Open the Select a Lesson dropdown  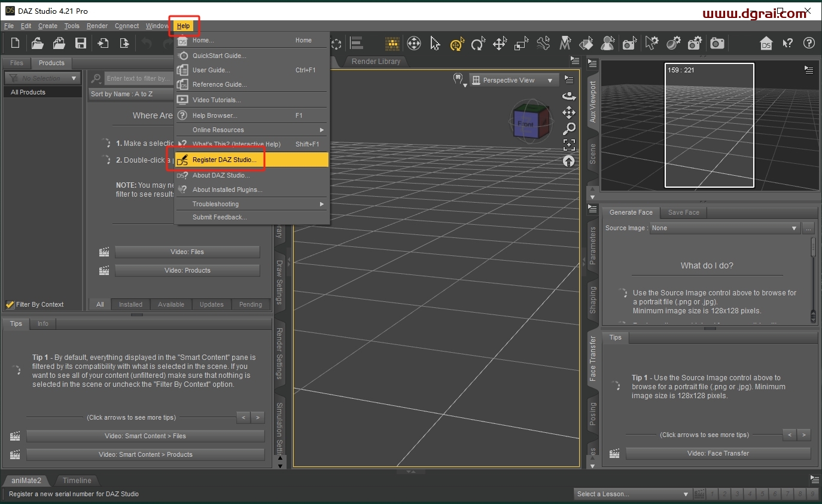click(x=632, y=494)
